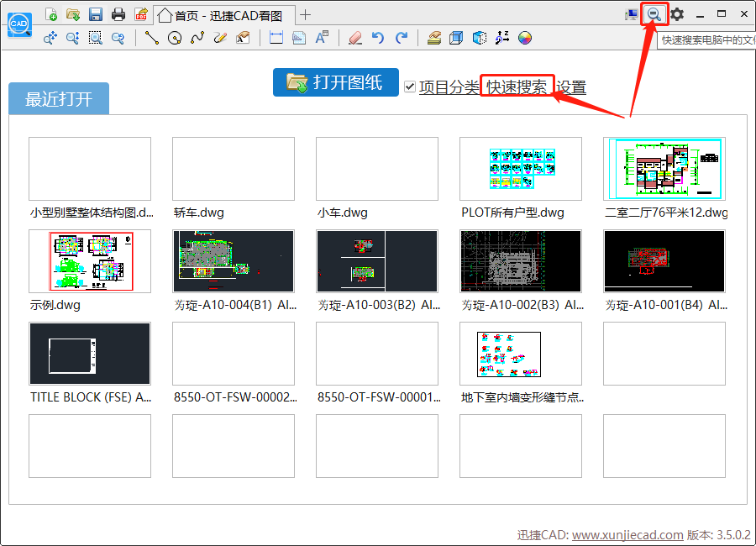Click the undo arrow icon
This screenshot has width=756, height=546.
click(378, 38)
